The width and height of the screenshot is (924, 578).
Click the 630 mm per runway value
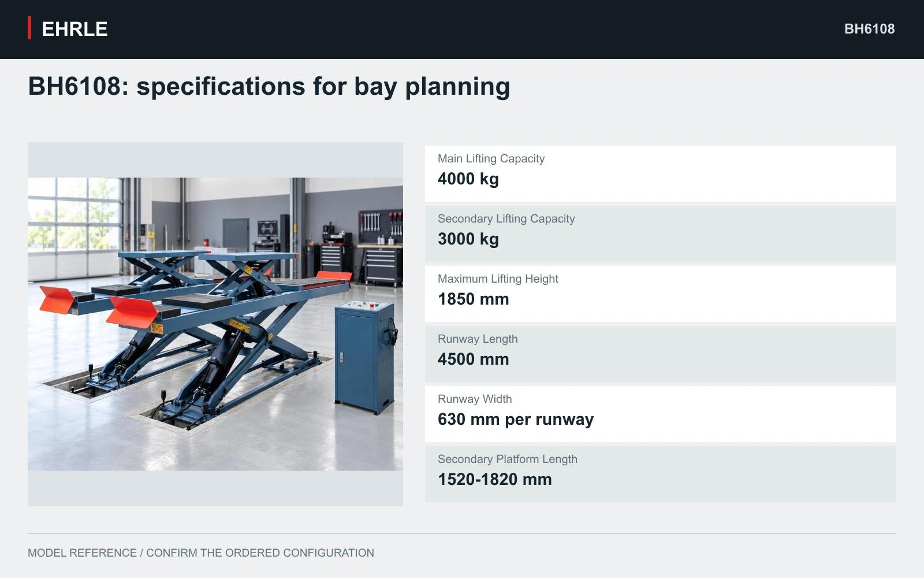click(x=516, y=420)
